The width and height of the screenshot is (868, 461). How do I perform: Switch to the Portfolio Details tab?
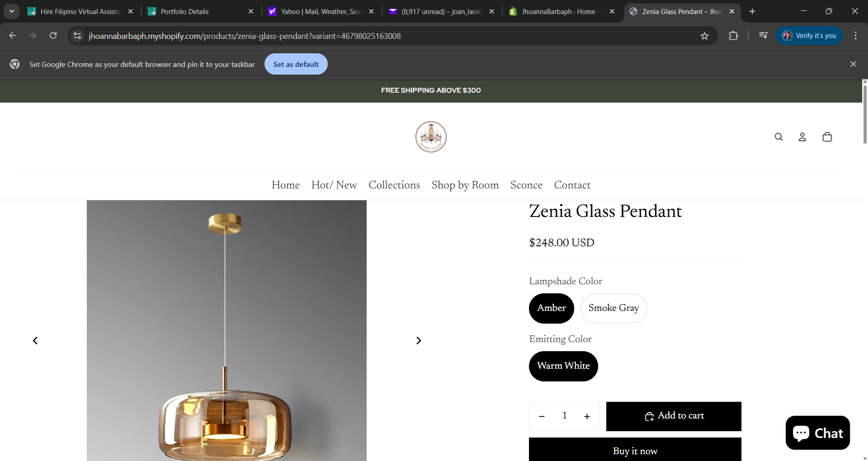[x=199, y=12]
